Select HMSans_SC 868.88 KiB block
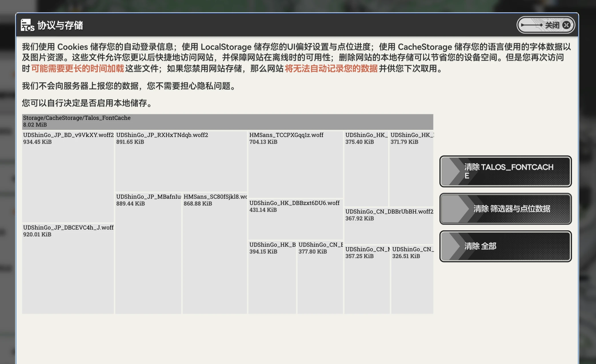This screenshot has width=596, height=364. click(215, 253)
